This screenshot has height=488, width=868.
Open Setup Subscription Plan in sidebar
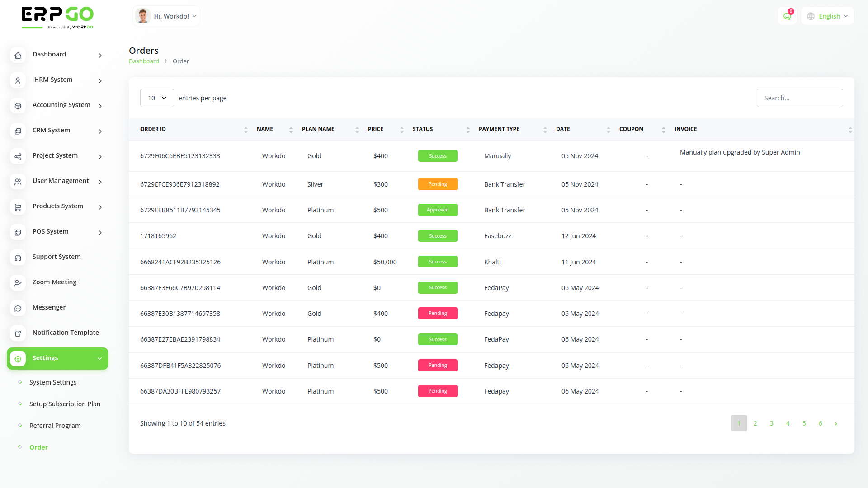point(65,404)
